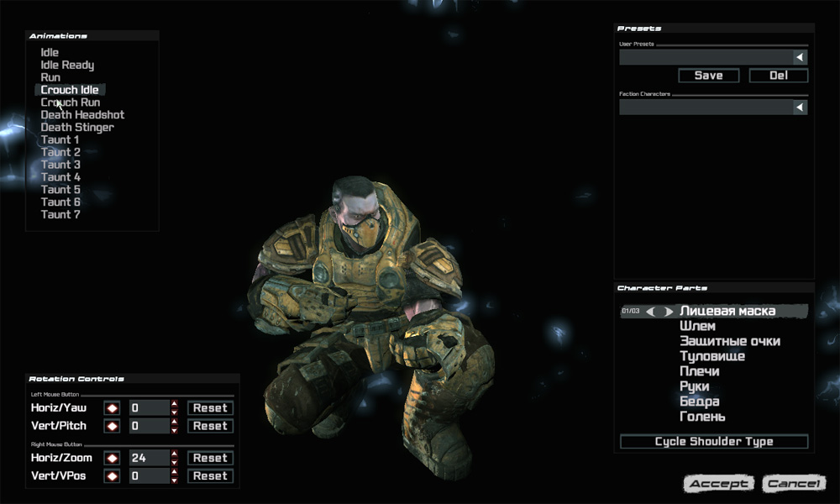Select the Лицевая маска character part
The width and height of the screenshot is (840, 504).
click(x=727, y=311)
